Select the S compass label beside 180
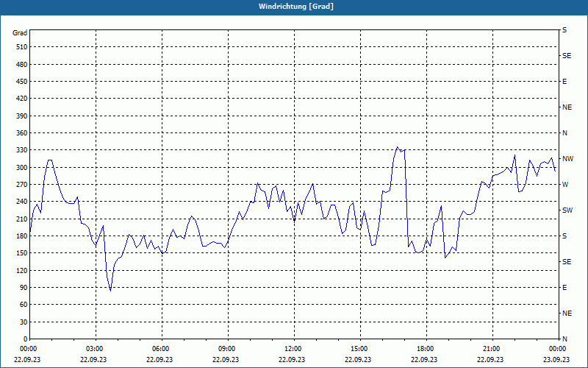 [x=564, y=236]
